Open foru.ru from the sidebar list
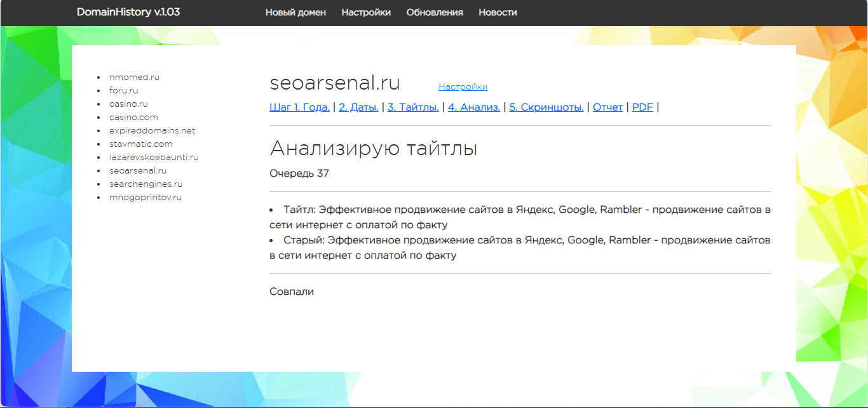The image size is (868, 408). (x=123, y=90)
